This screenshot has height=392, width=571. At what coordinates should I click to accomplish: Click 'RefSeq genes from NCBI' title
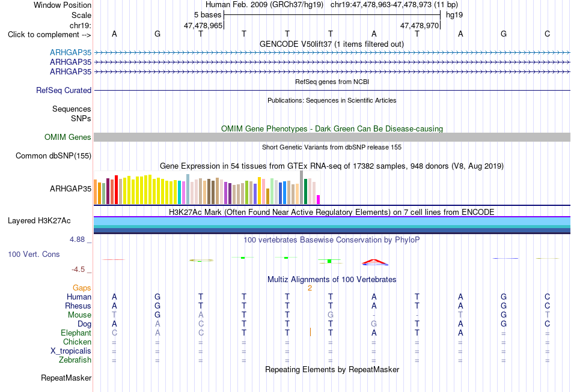click(x=332, y=82)
